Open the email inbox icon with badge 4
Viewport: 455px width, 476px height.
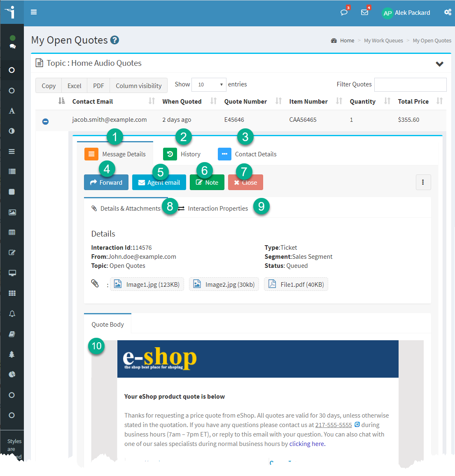click(364, 12)
